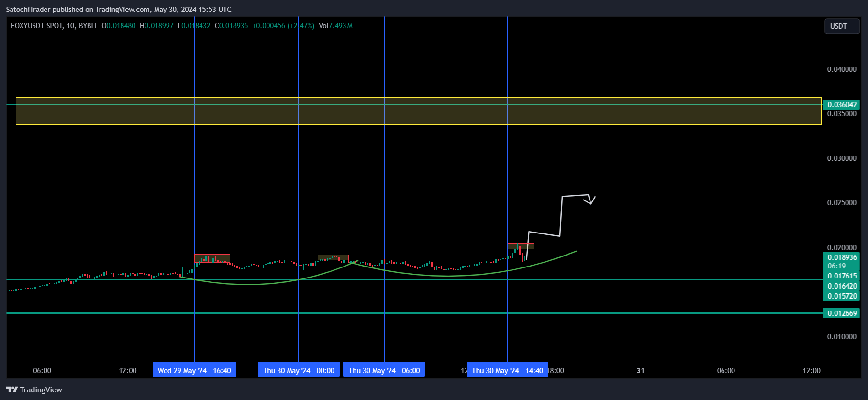Select the 0.018936 current price label

coord(842,257)
